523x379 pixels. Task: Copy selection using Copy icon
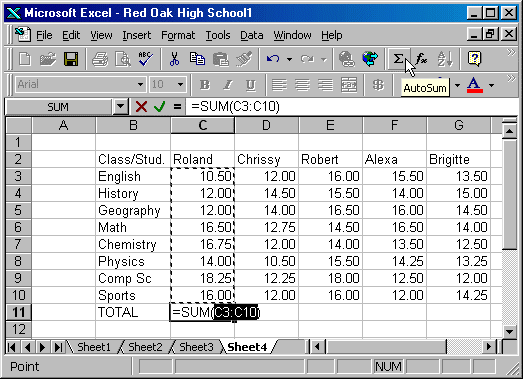(x=197, y=59)
